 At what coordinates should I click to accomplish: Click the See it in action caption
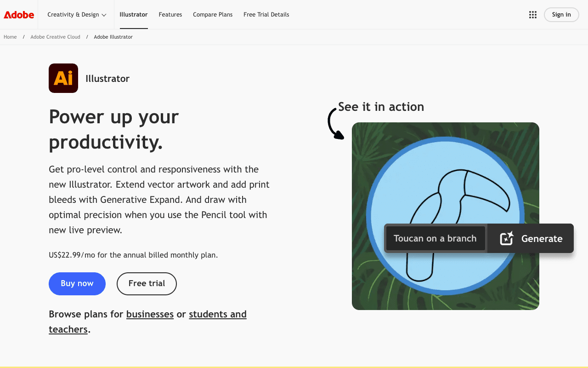(381, 107)
